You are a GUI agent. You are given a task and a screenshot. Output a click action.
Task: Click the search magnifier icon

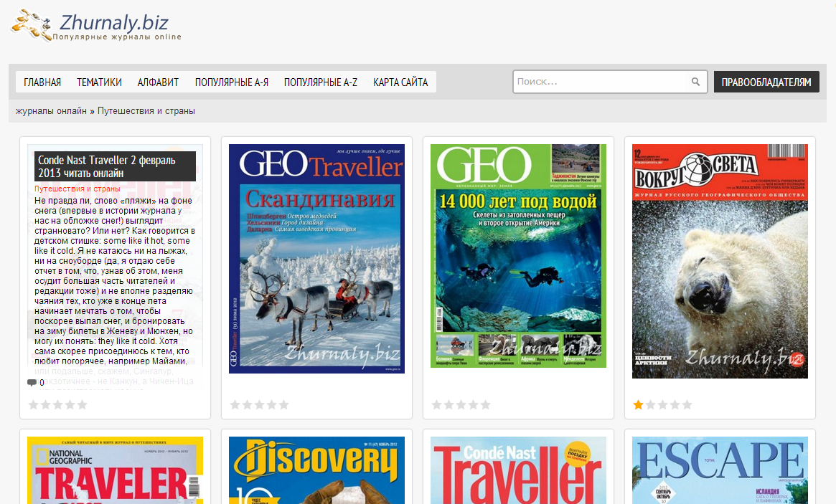pyautogui.click(x=695, y=82)
